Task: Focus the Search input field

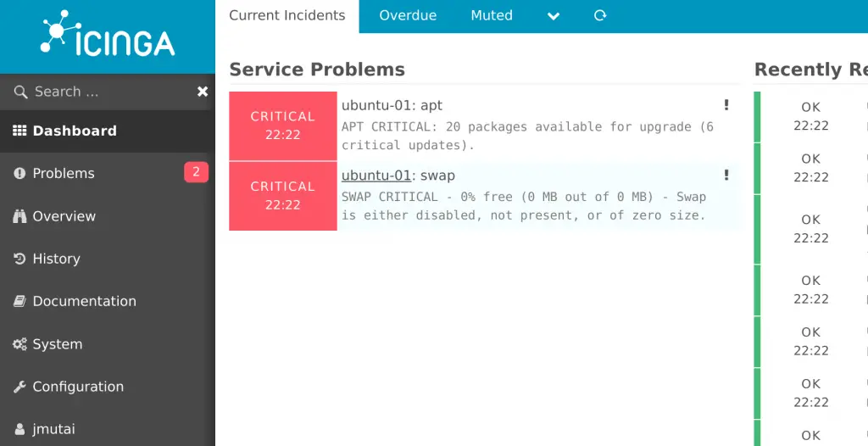Action: [108, 92]
